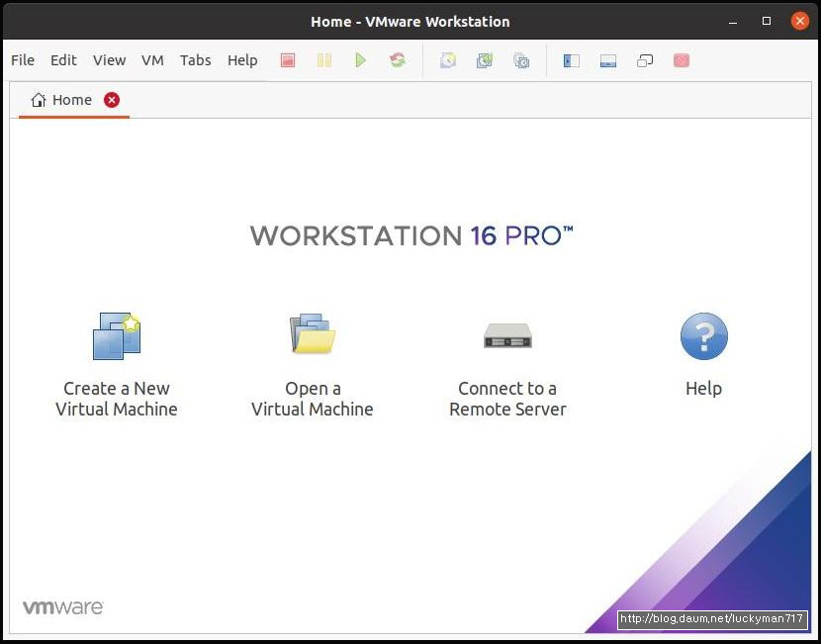The image size is (821, 644).
Task: Maximize the VMware Workstation window
Action: pyautogui.click(x=767, y=21)
